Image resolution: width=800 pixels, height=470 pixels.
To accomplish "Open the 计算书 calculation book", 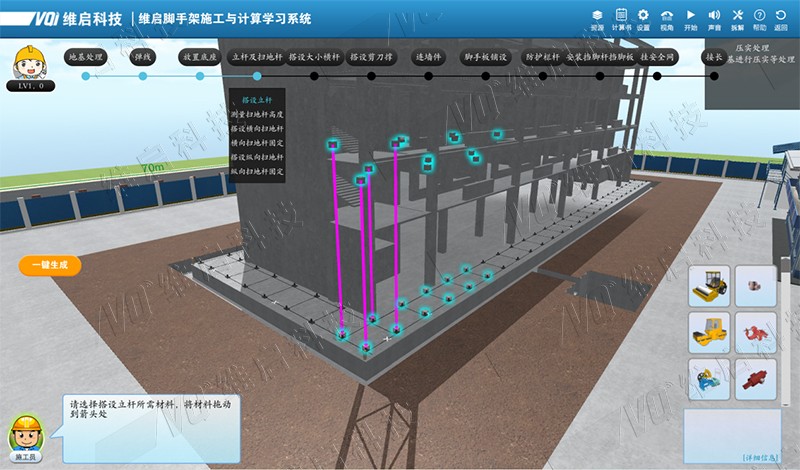I will click(621, 19).
